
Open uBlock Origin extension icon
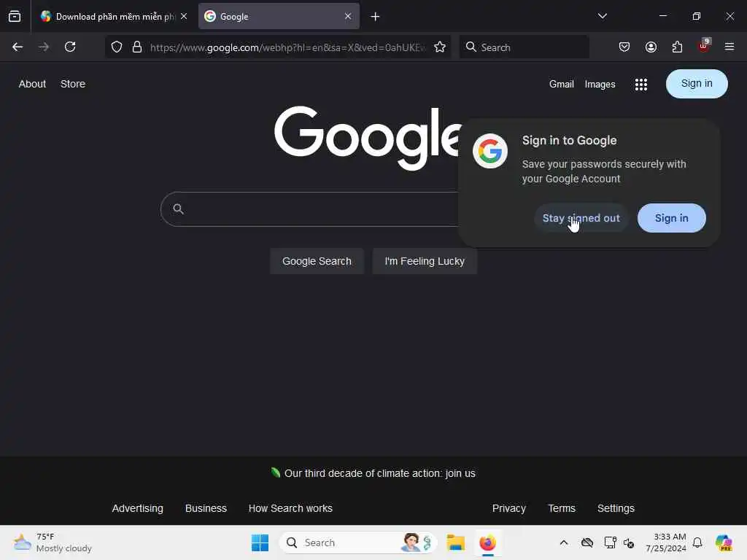704,46
